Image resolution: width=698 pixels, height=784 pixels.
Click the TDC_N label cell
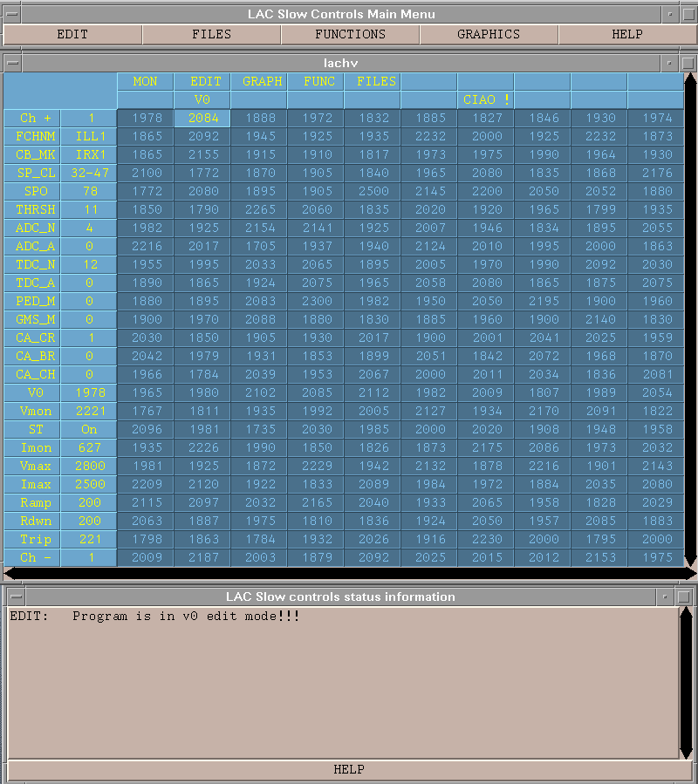pos(32,264)
